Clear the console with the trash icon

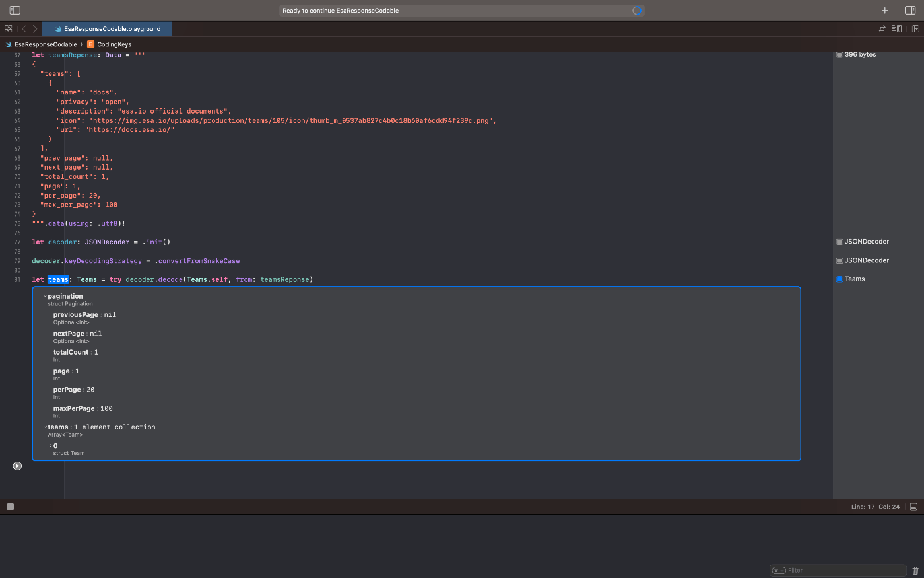pos(915,570)
